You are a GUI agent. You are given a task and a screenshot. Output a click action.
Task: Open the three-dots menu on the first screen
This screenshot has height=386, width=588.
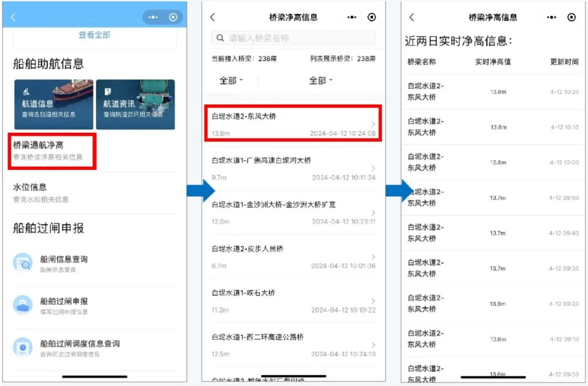[153, 17]
